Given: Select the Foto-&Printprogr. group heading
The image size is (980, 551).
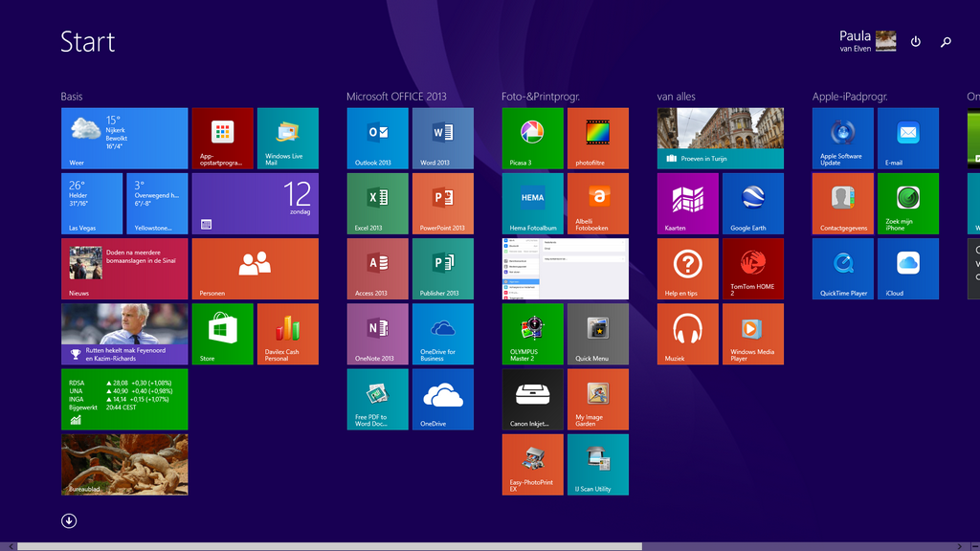Looking at the screenshot, I should 541,97.
